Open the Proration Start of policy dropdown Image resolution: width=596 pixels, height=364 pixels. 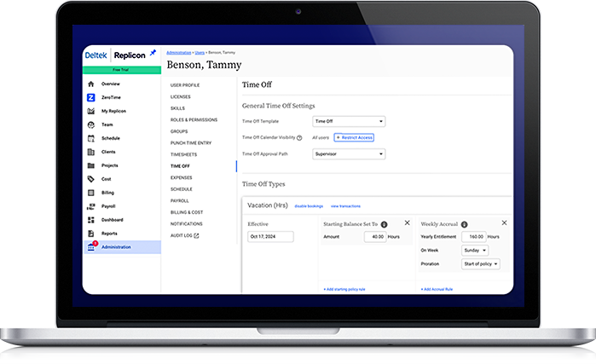pyautogui.click(x=480, y=264)
